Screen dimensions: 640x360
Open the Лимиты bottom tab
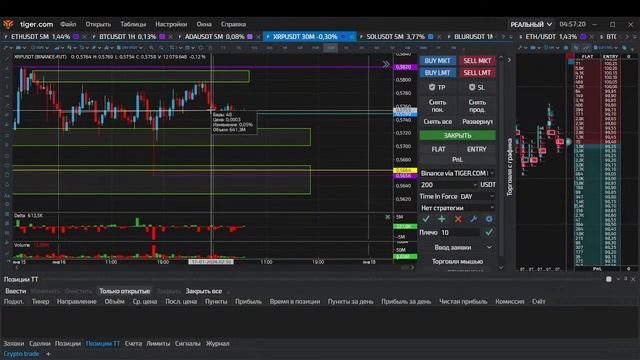[x=158, y=344]
